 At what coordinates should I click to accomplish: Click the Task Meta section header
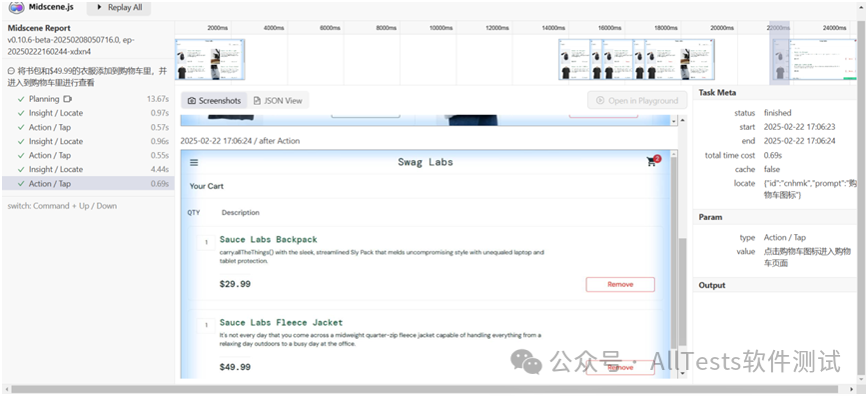(717, 92)
